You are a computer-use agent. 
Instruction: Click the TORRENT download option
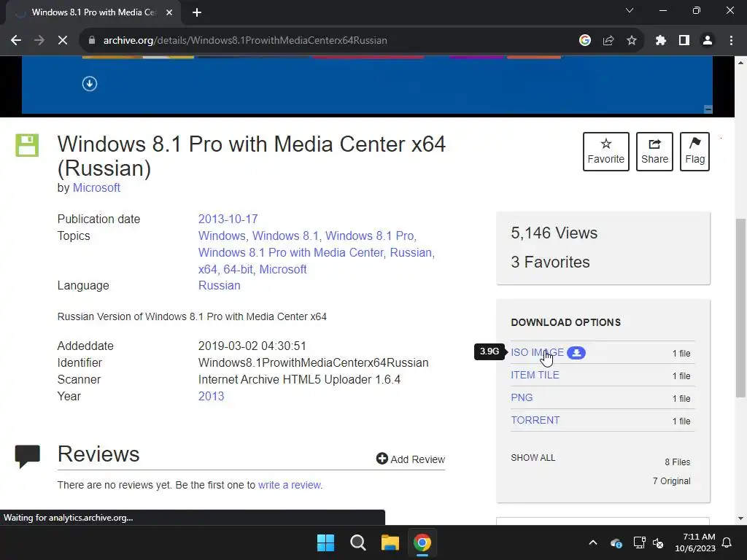535,421
